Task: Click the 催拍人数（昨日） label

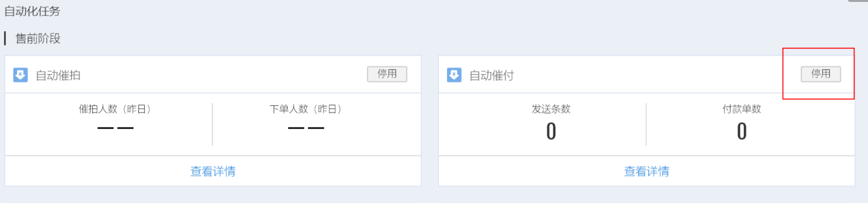Action: pyautogui.click(x=115, y=109)
